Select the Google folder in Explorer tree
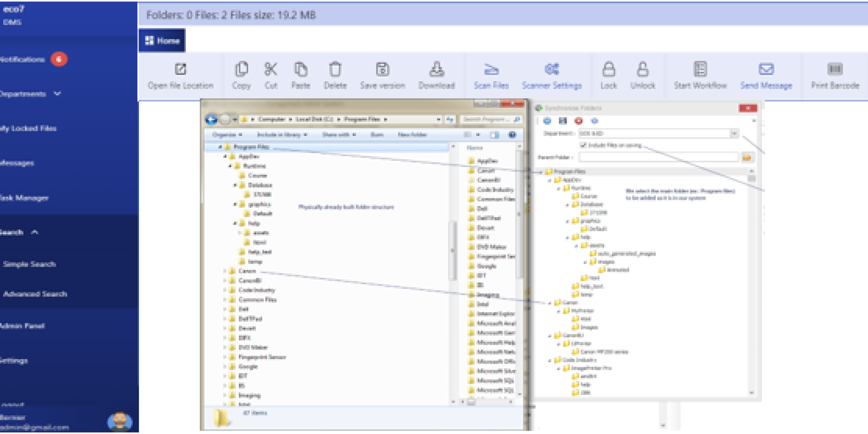868x434 pixels. (x=248, y=367)
